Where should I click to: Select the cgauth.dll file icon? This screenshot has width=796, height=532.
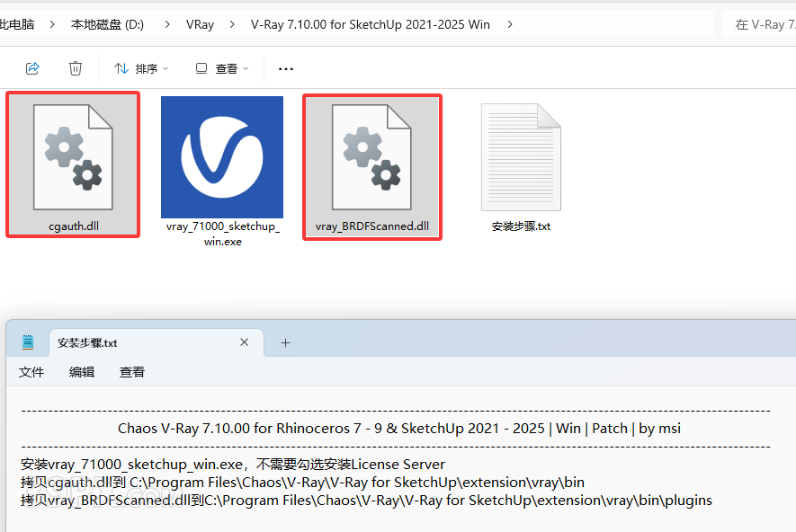(73, 156)
